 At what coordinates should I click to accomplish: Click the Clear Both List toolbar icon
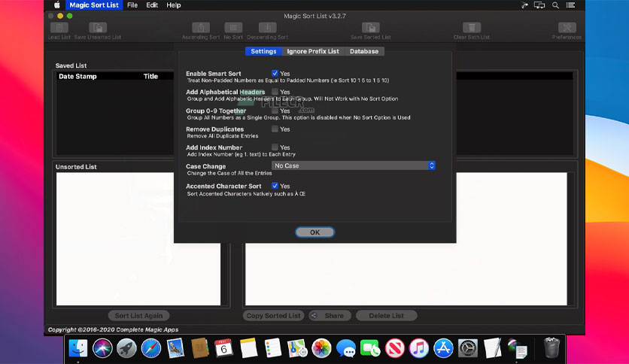[x=471, y=28]
